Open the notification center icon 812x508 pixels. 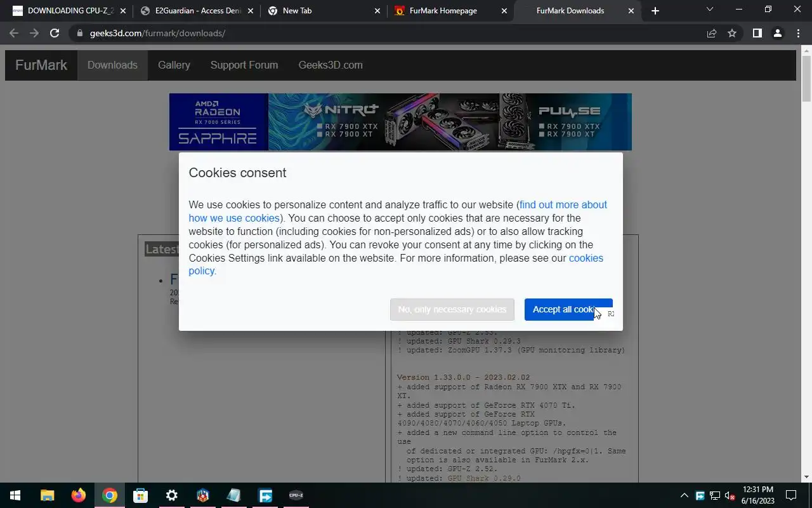click(x=791, y=495)
